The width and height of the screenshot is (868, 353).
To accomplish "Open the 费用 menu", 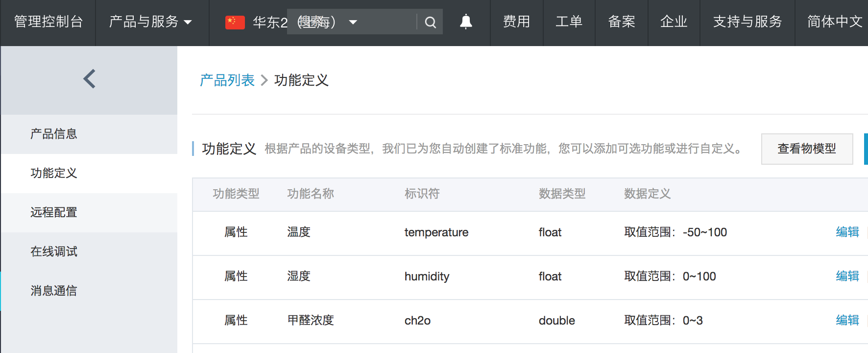I will (516, 22).
